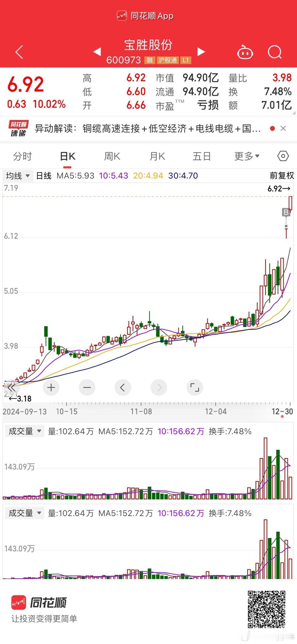
Task: Tap the 沪股通 badge
Action: pos(167,60)
